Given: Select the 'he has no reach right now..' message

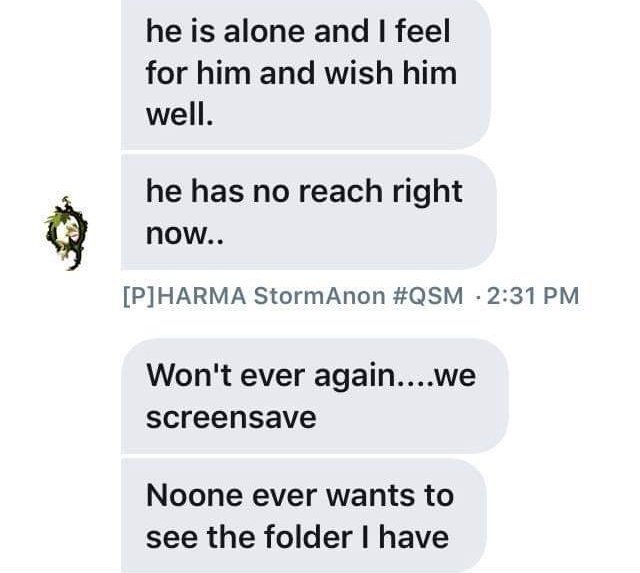Looking at the screenshot, I should (x=309, y=213).
